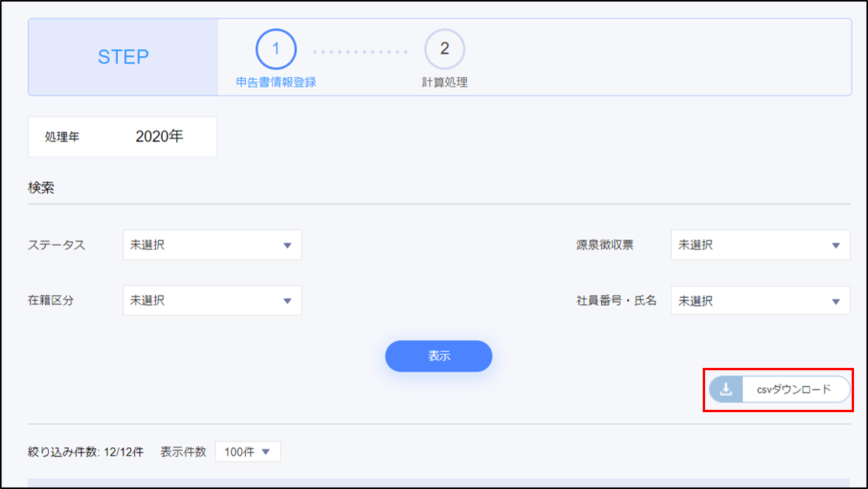Click the csvダウンロード button text
Viewport: 868px width, 489px height.
pyautogui.click(x=794, y=390)
